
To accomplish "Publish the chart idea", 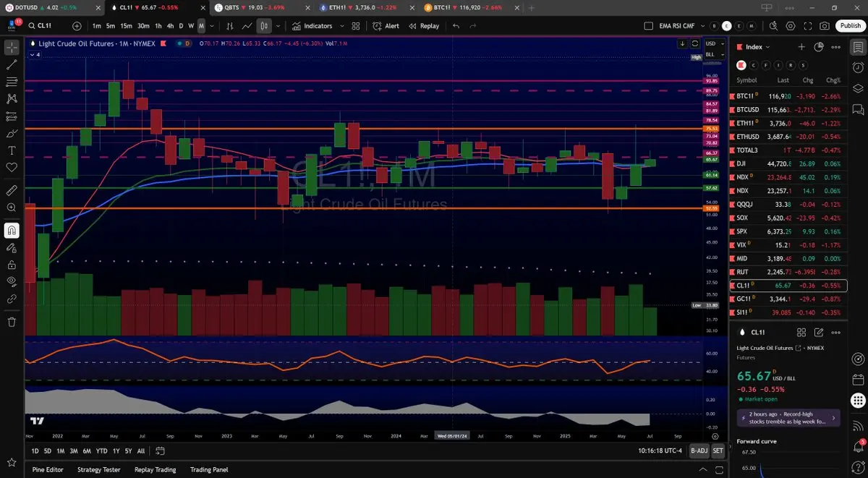I will [850, 25].
